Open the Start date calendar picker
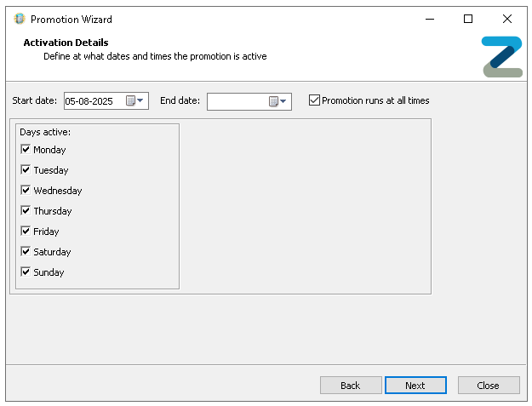 click(135, 101)
